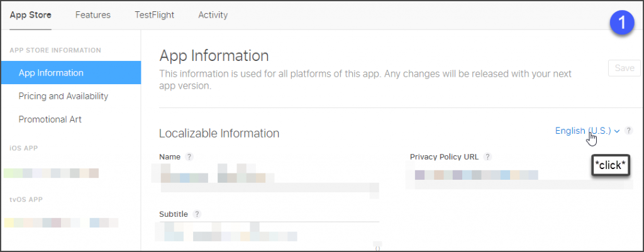Click the help icon beside the language selector
Screen dimensions: 644x252
pyautogui.click(x=628, y=131)
